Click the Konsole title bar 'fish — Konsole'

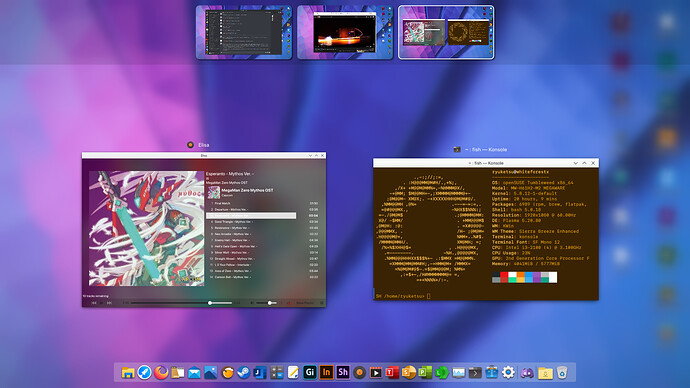pos(486,163)
